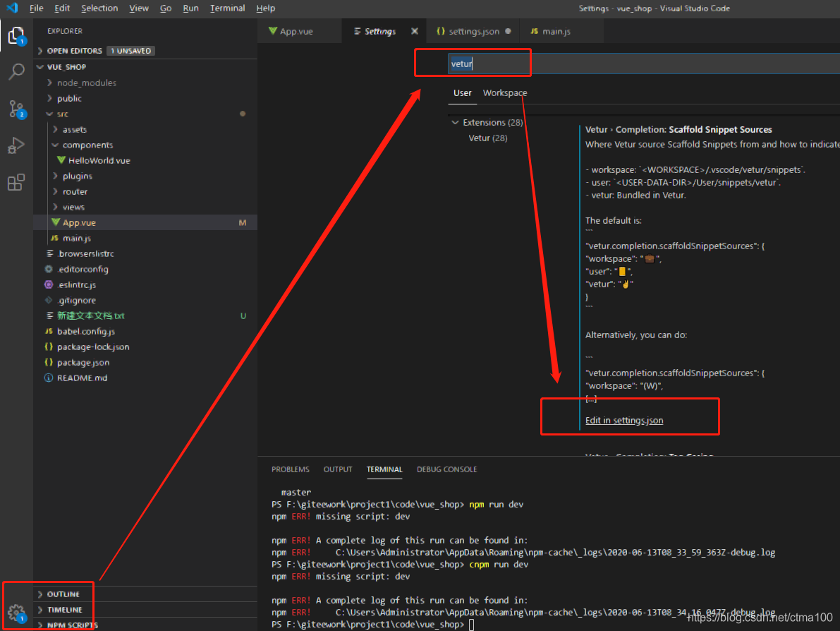Screen dimensions: 840x631
Task: Click the ESLint icon beside .eslintrc.js
Action: (x=47, y=284)
